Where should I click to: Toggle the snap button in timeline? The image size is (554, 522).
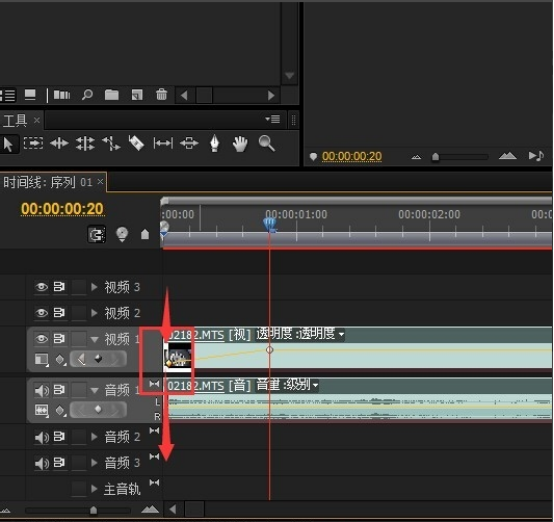pos(96,234)
